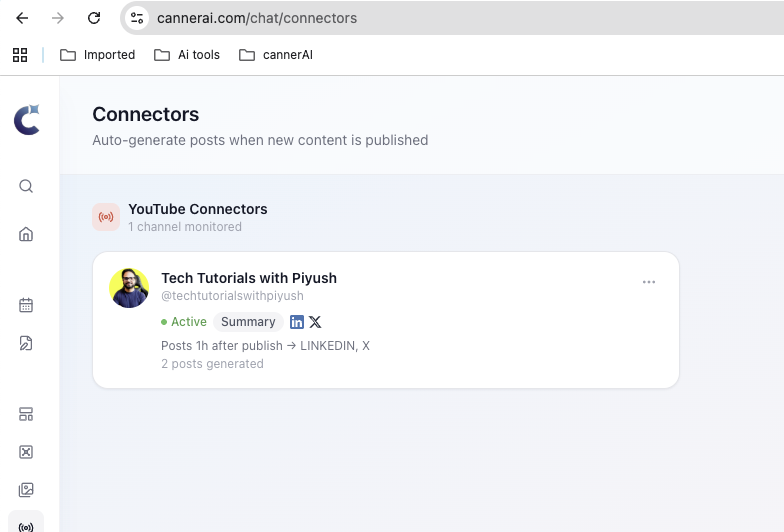784x532 pixels.
Task: Open the calendar in the sidebar
Action: 26,305
